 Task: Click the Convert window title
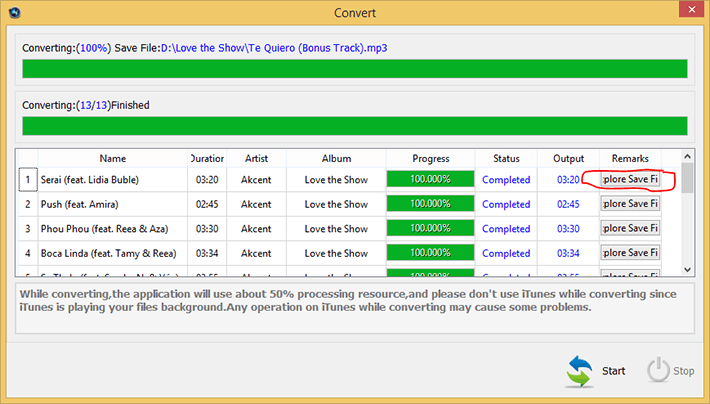click(x=355, y=13)
